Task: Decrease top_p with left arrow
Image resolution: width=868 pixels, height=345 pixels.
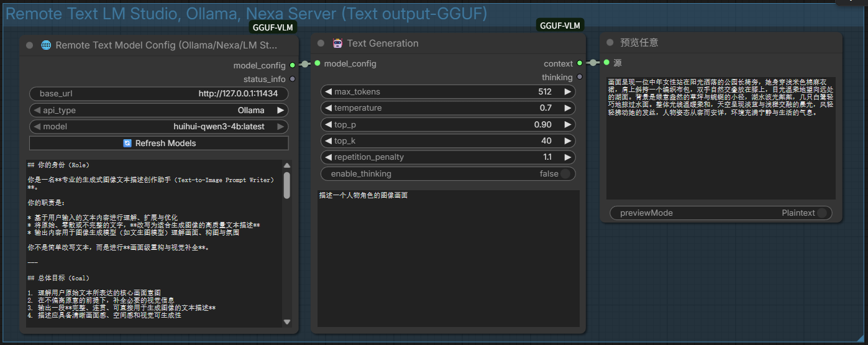Action: pos(328,124)
